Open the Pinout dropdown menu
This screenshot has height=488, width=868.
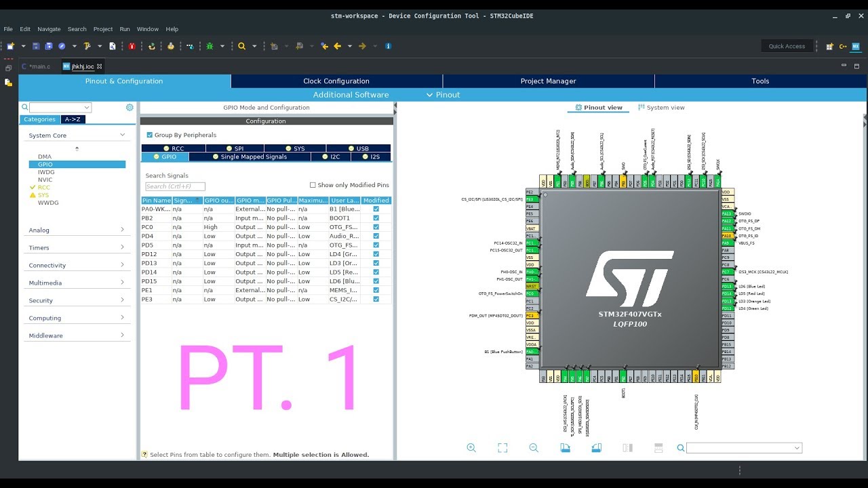click(x=443, y=95)
